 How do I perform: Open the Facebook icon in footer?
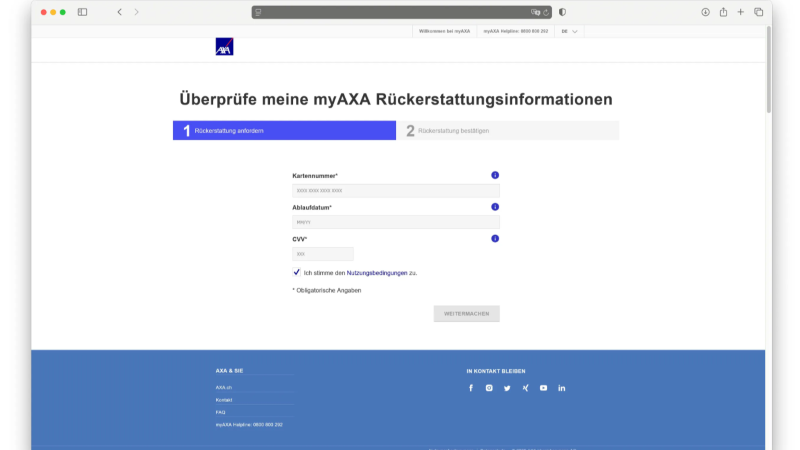click(471, 388)
